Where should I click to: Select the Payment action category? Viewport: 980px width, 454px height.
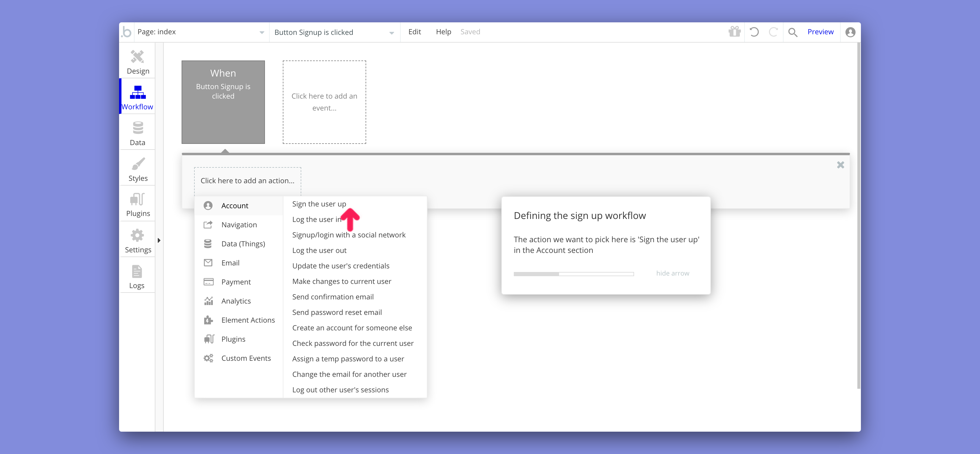239,282
